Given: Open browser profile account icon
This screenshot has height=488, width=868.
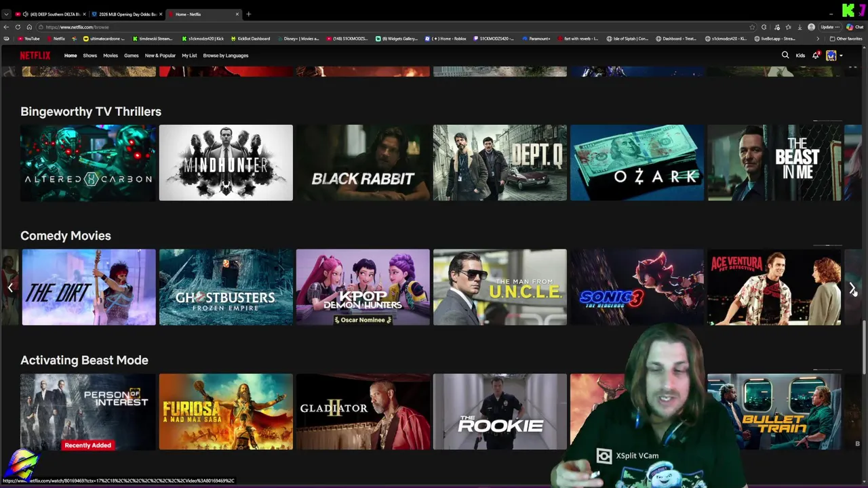Looking at the screenshot, I should click(x=812, y=27).
